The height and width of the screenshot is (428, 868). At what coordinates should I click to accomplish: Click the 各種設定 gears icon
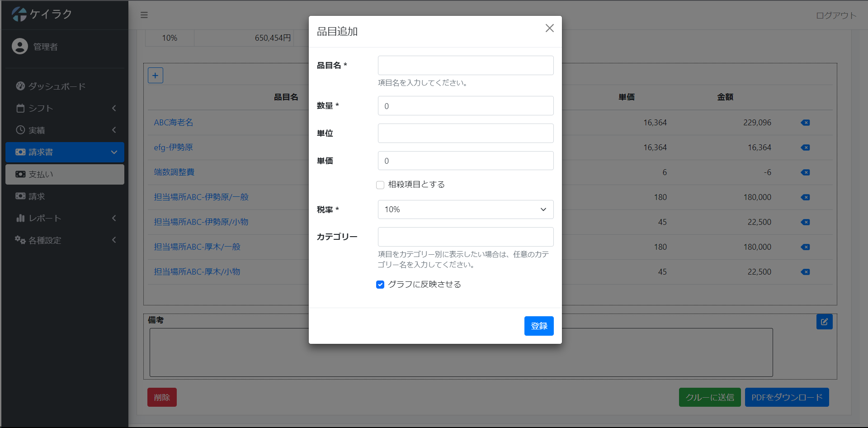pyautogui.click(x=20, y=240)
